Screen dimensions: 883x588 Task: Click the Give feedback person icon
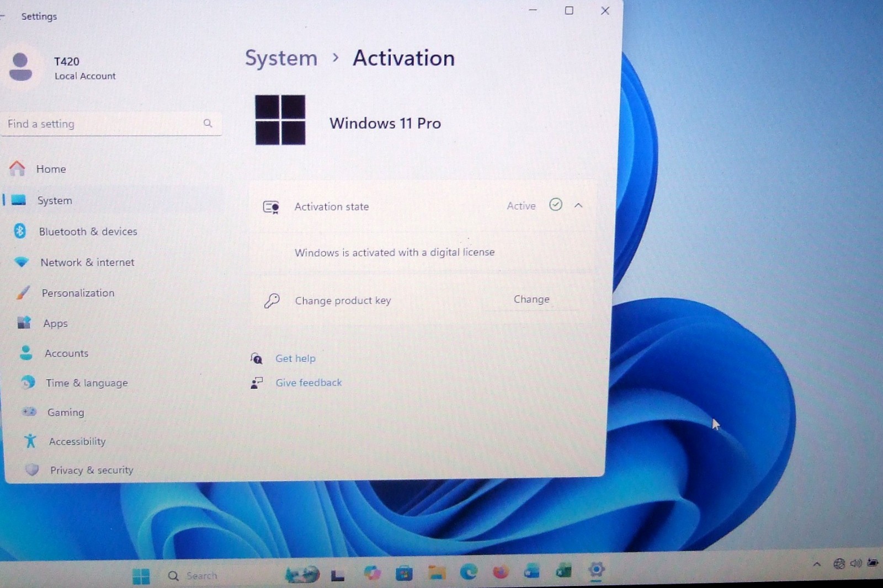click(257, 383)
